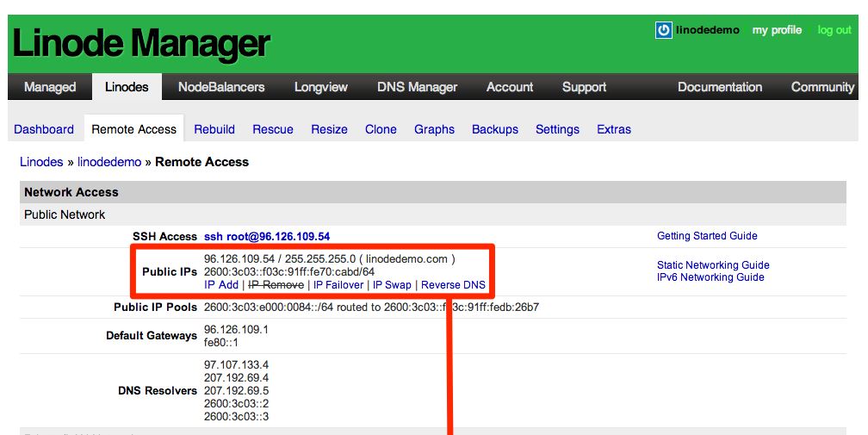Screen dimensions: 868x435
Task: Open Longview from the navigation bar
Action: (321, 87)
